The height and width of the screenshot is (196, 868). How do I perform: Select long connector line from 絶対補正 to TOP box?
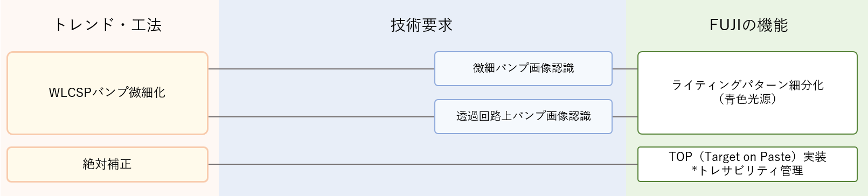point(423,164)
